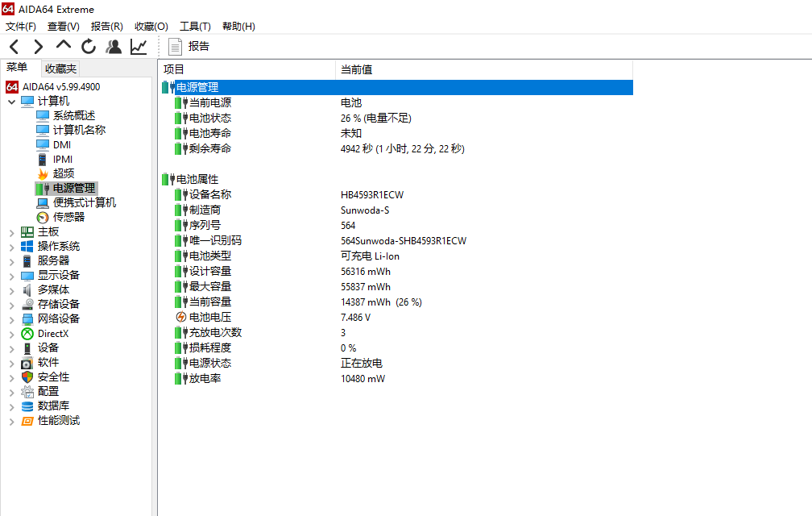
Task: Open 计算机名称 in the sidebar tree
Action: coord(79,130)
